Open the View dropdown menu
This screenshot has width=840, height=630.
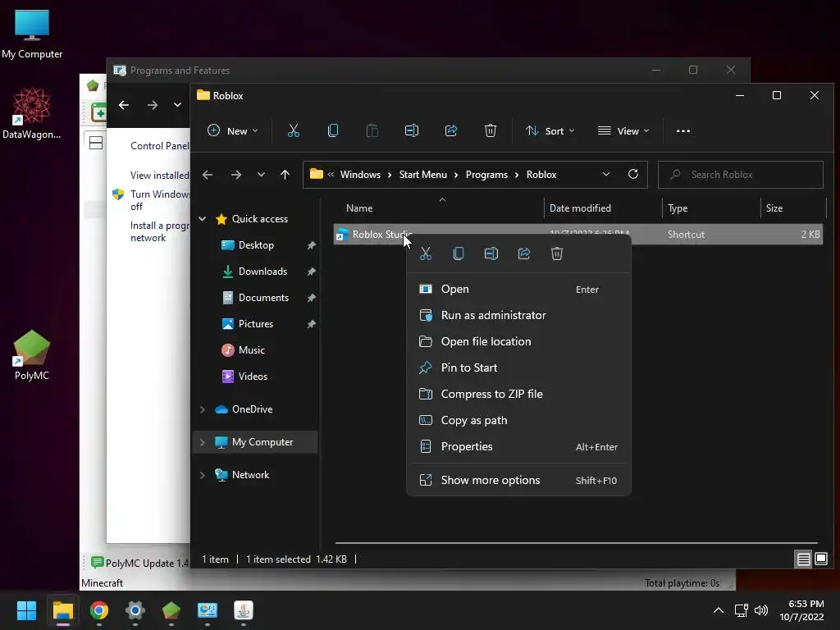(623, 130)
